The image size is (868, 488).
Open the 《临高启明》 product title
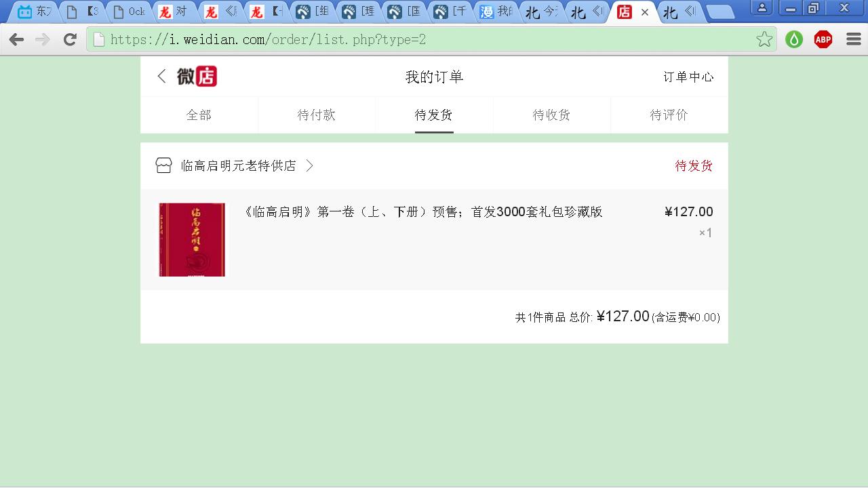pyautogui.click(x=422, y=212)
